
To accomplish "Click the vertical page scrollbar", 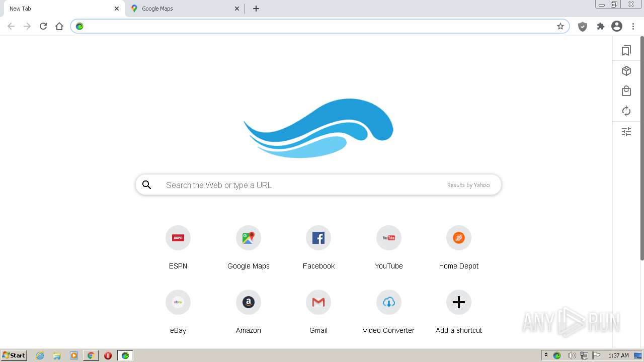I will click(641, 148).
